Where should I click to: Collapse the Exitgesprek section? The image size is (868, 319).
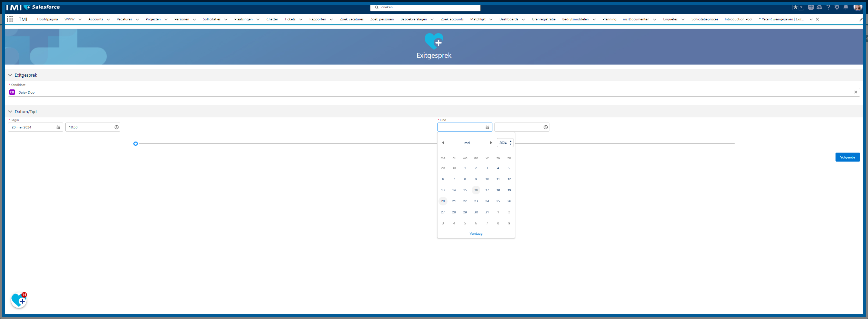(x=10, y=75)
